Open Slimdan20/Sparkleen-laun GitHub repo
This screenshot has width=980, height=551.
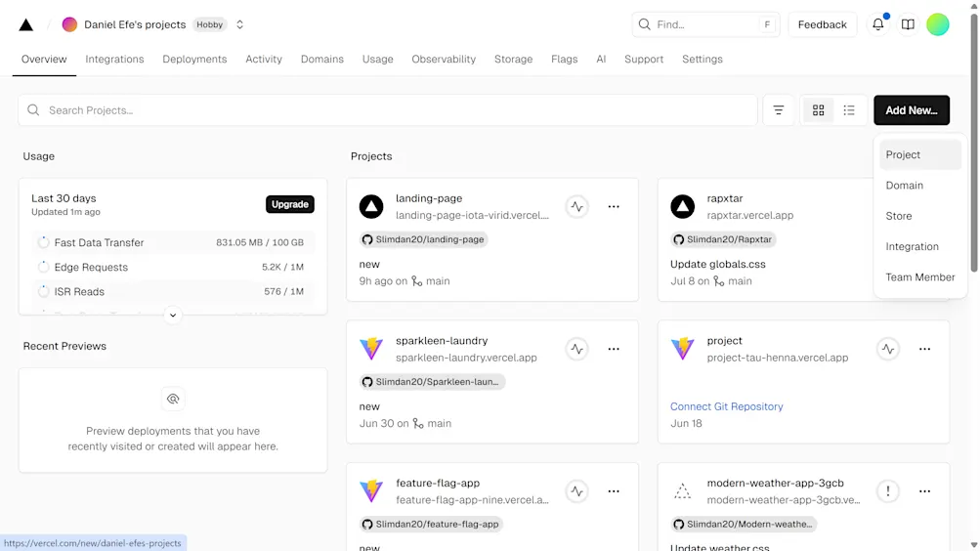(x=432, y=382)
